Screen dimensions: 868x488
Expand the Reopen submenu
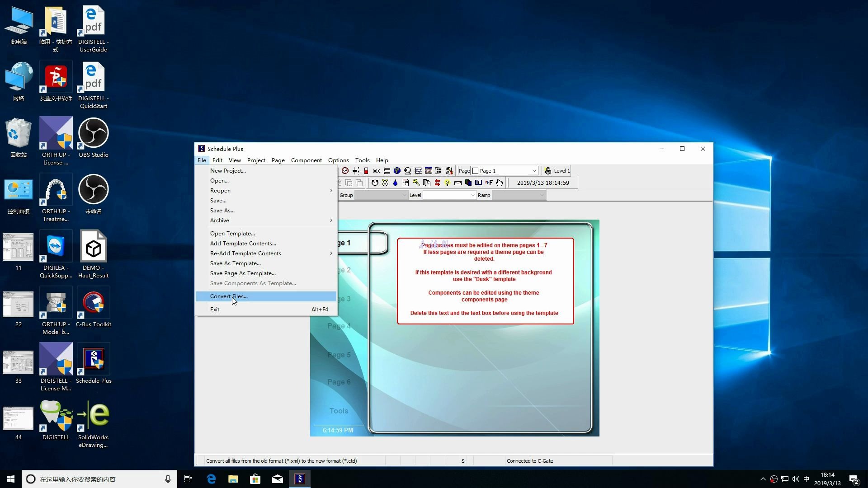click(x=266, y=191)
